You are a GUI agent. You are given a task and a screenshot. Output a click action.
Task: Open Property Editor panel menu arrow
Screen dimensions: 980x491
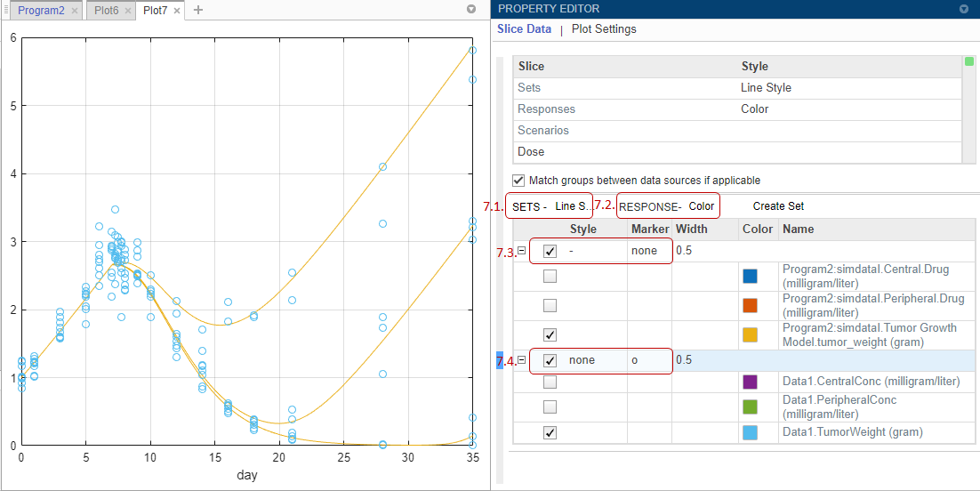click(x=963, y=9)
